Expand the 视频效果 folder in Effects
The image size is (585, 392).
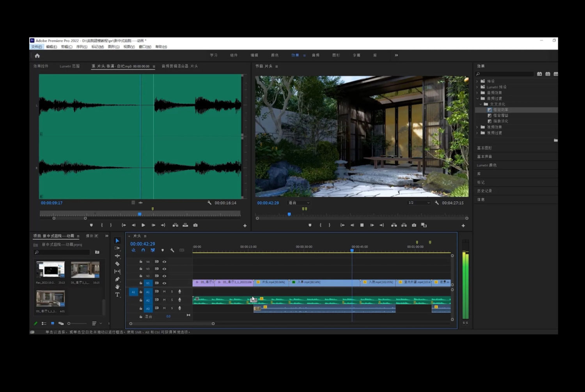(477, 127)
